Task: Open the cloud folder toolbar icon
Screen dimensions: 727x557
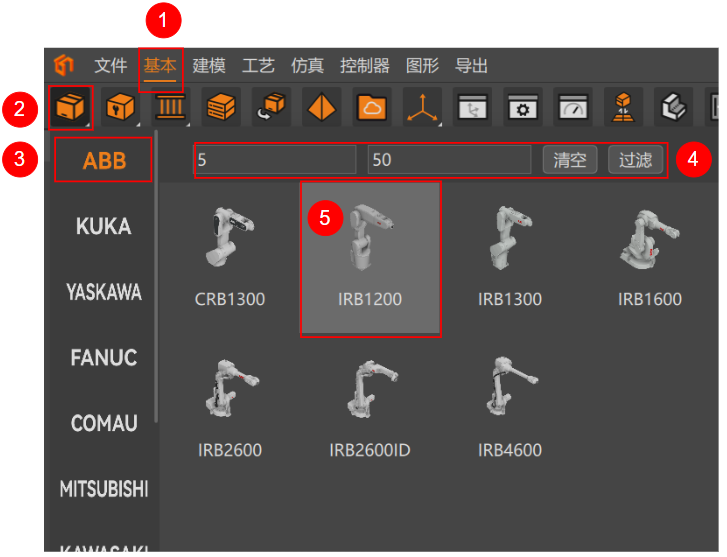Action: point(372,107)
